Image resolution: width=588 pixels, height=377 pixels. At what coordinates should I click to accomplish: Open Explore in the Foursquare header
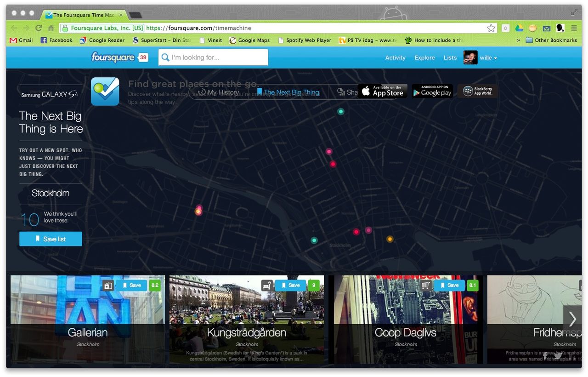coord(424,57)
